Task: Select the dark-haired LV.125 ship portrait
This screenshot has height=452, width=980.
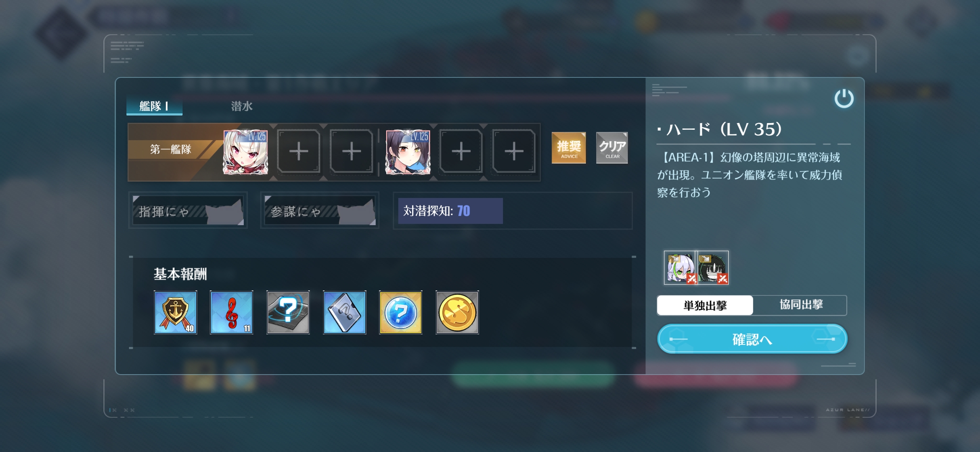Action: pyautogui.click(x=408, y=152)
